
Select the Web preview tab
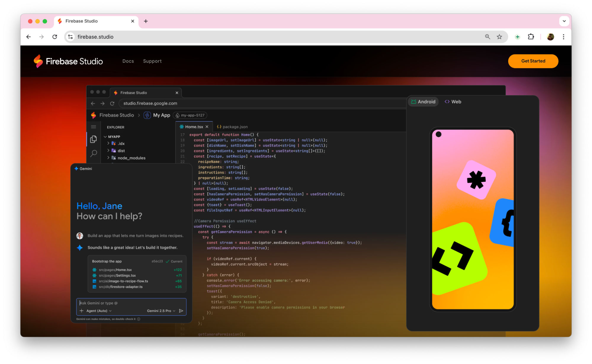pyautogui.click(x=453, y=102)
